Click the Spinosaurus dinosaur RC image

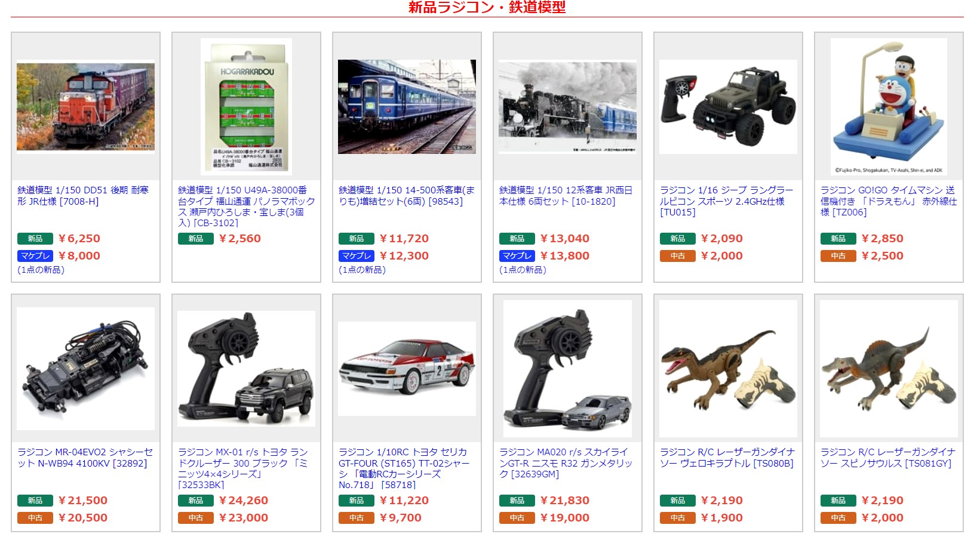coord(889,369)
